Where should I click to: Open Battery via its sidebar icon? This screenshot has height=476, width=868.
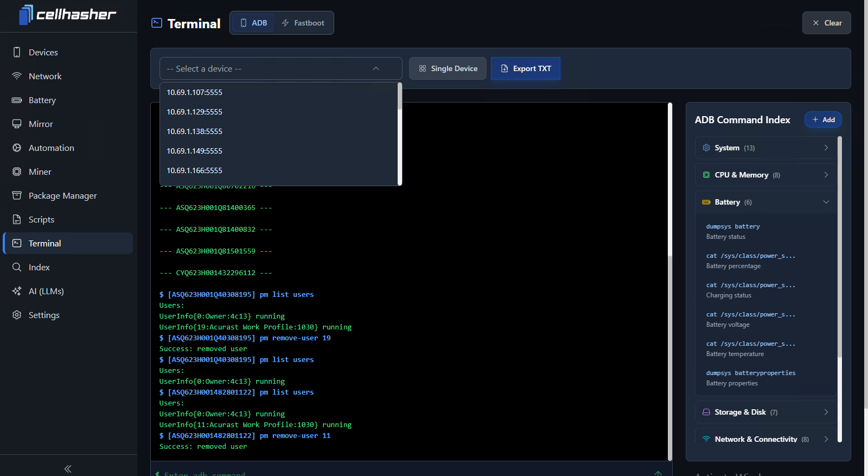pyautogui.click(x=17, y=100)
